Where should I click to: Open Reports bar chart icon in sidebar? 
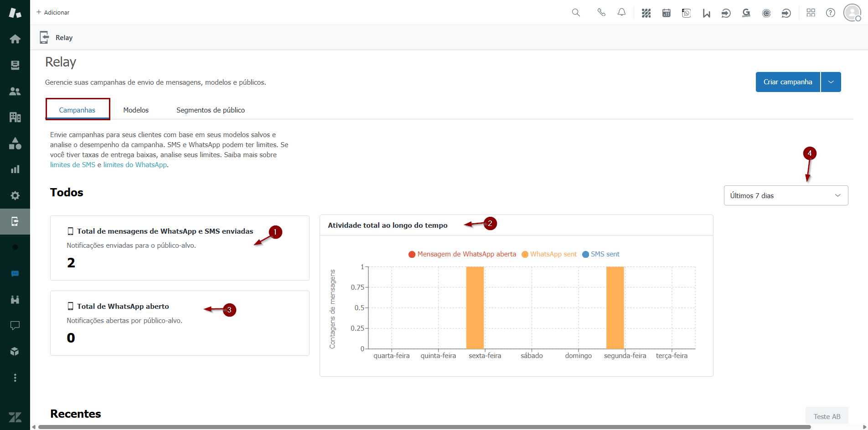point(15,169)
